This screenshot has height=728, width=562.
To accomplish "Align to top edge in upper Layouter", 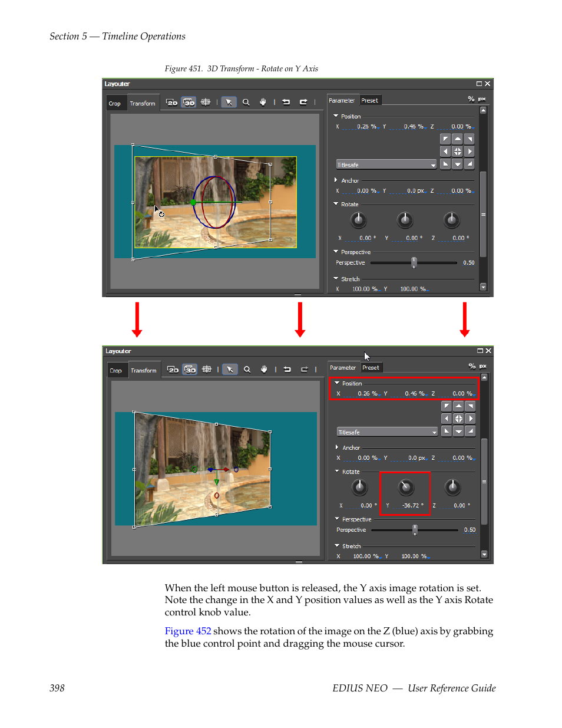I will tap(458, 139).
